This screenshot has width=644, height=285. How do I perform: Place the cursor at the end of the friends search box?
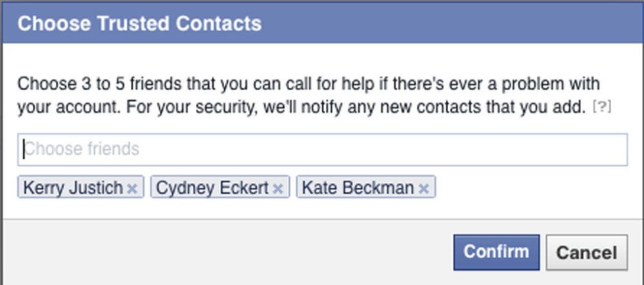(x=616, y=149)
